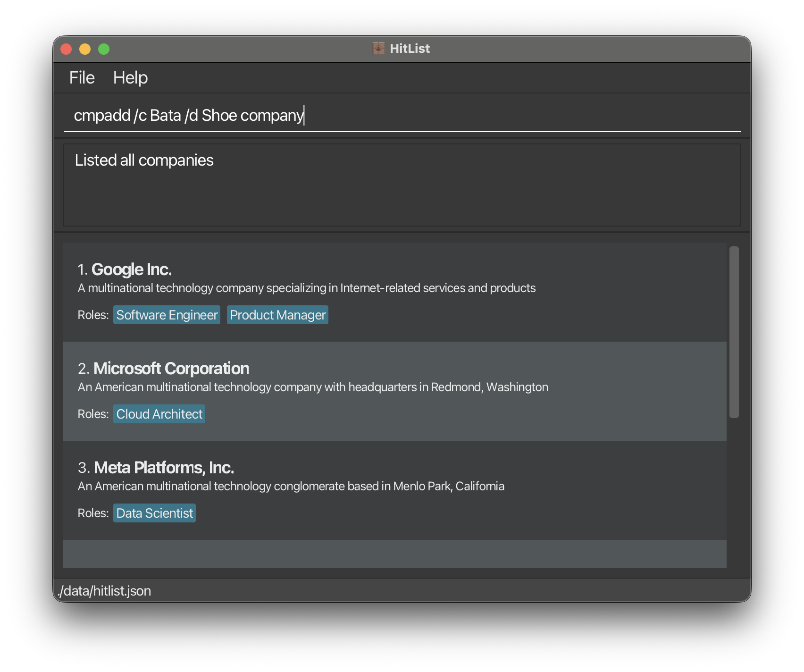Click the HitList app icon in title bar
Image resolution: width=804 pixels, height=672 pixels.
point(378,49)
